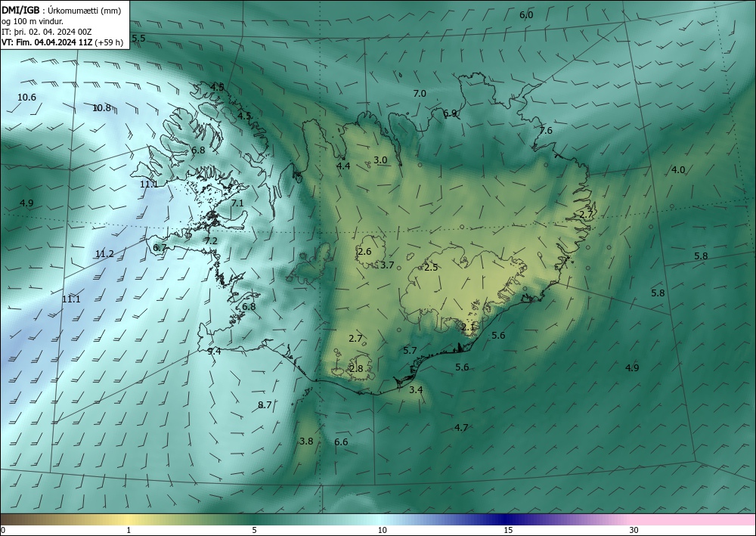The width and height of the screenshot is (756, 536).
Task: Click the colour scale tick label 1
Action: (x=129, y=531)
